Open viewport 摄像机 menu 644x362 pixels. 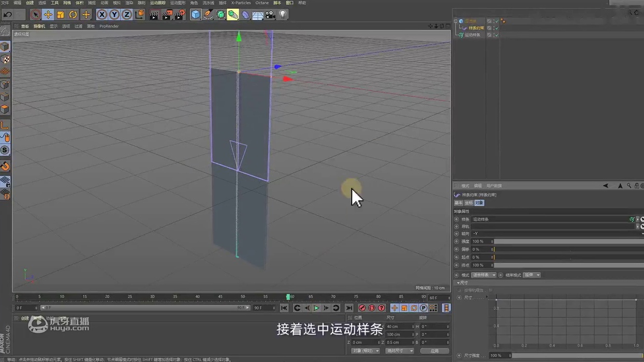pyautogui.click(x=39, y=26)
